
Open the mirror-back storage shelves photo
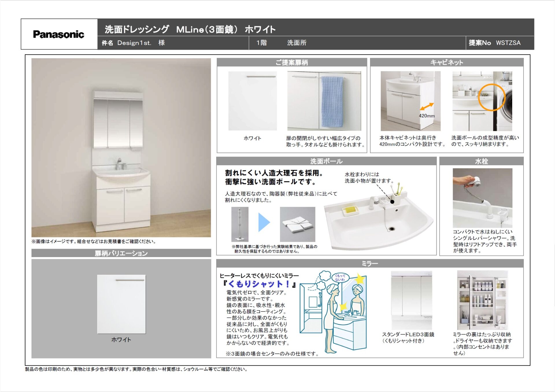[482, 300]
